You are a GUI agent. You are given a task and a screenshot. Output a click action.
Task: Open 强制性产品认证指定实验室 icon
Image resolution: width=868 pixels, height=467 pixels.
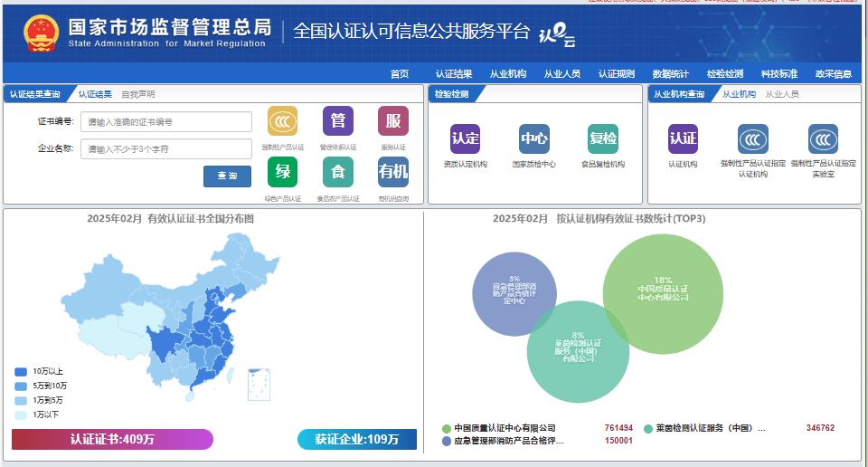point(823,139)
